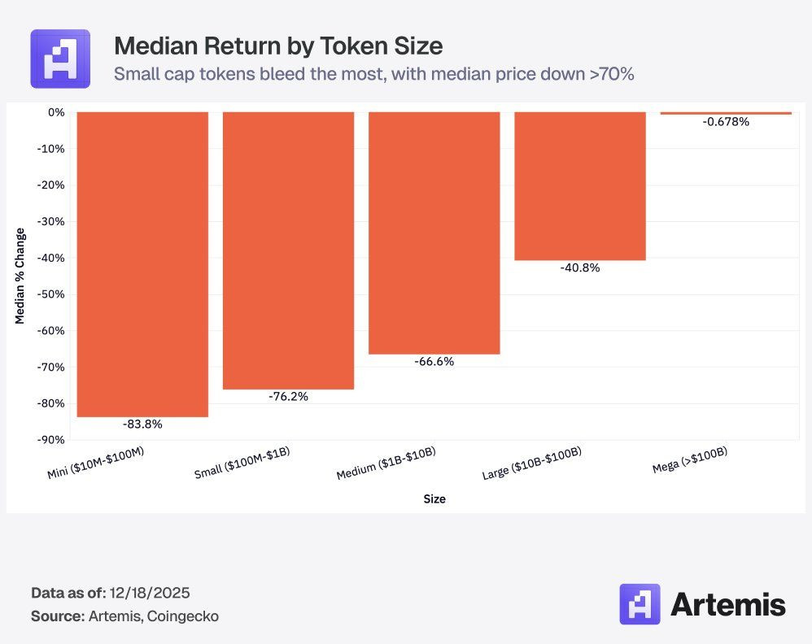Screen dimensions: 812x644
Task: Click the Artemis wordmark text
Action: coord(728,604)
